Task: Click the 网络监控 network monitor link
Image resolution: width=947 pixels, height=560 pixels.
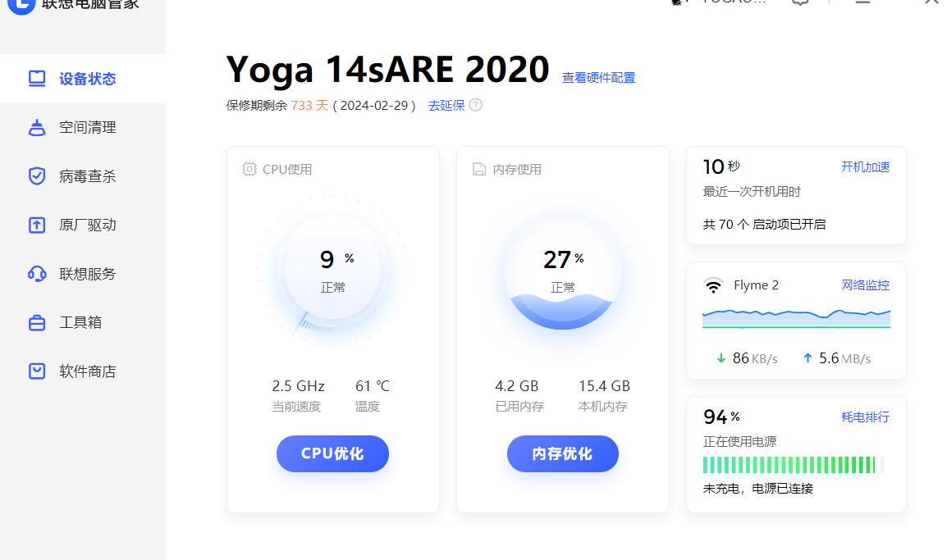Action: pyautogui.click(x=866, y=285)
